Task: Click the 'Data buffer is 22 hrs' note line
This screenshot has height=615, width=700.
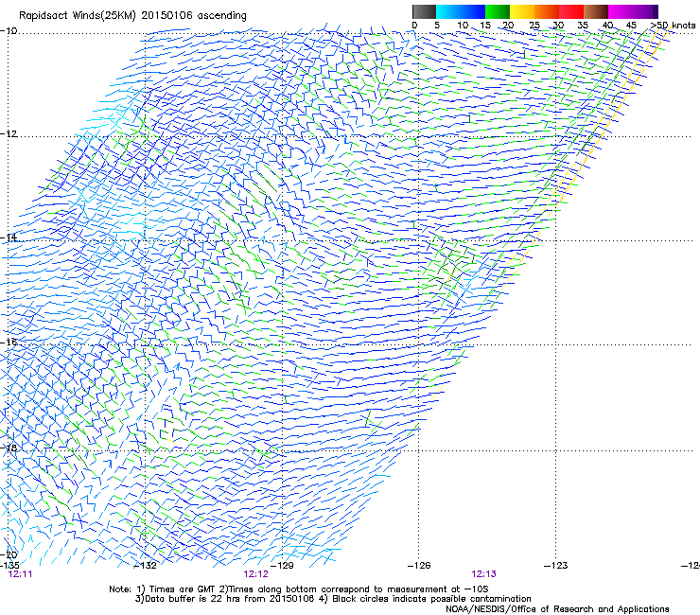Action: tap(333, 599)
